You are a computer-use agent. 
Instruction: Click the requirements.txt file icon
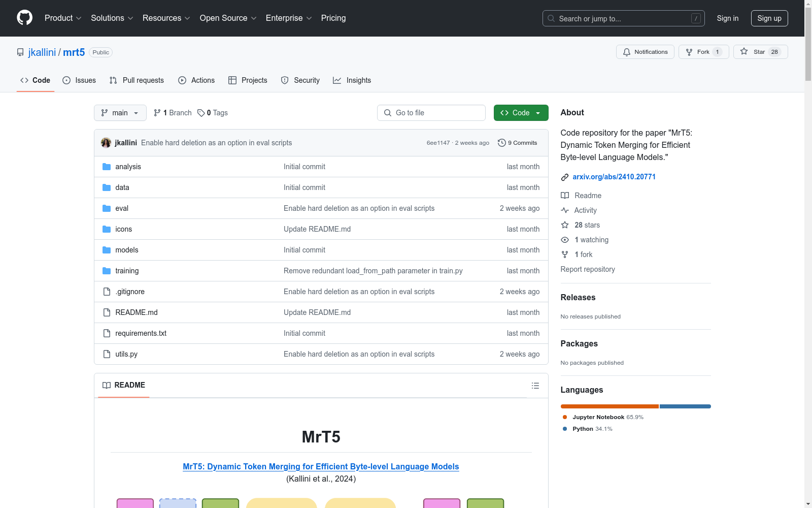[x=107, y=333]
